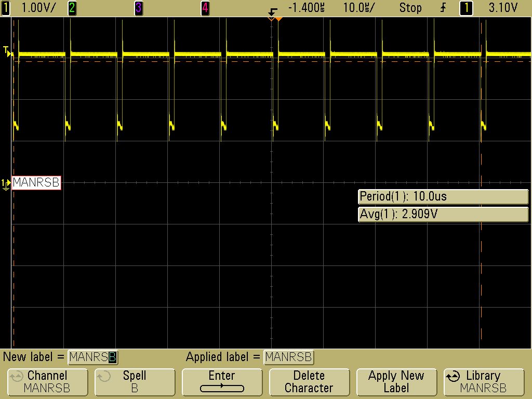Click the Delete Character softkey
Screen dimensions: 532x399
pyautogui.click(x=309, y=382)
